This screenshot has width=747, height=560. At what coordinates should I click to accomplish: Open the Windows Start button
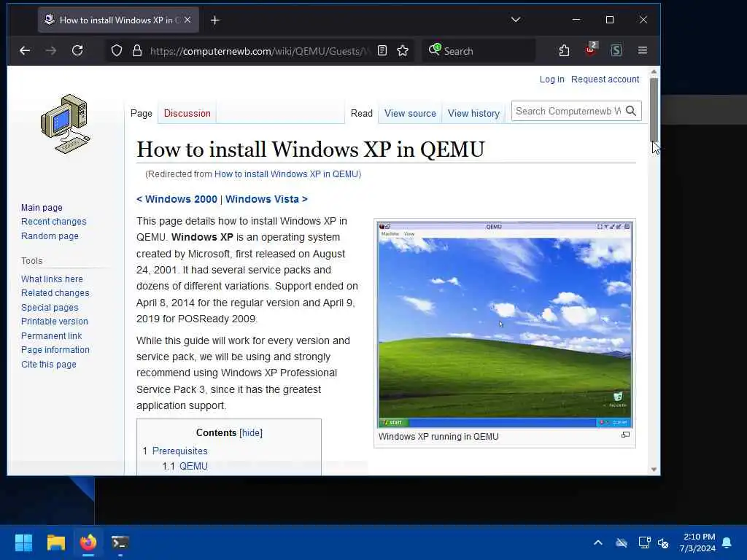tap(23, 542)
